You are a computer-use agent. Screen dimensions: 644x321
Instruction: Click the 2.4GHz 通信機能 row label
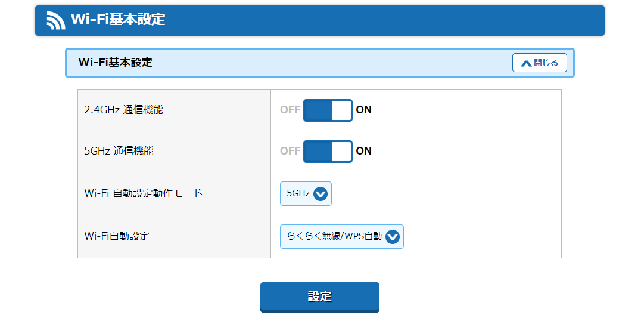[124, 110]
